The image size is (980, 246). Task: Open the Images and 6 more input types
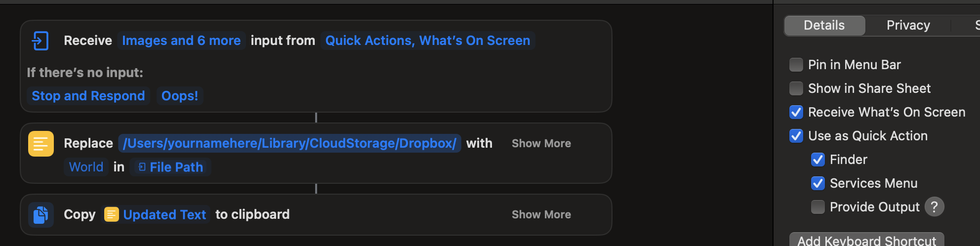click(181, 41)
